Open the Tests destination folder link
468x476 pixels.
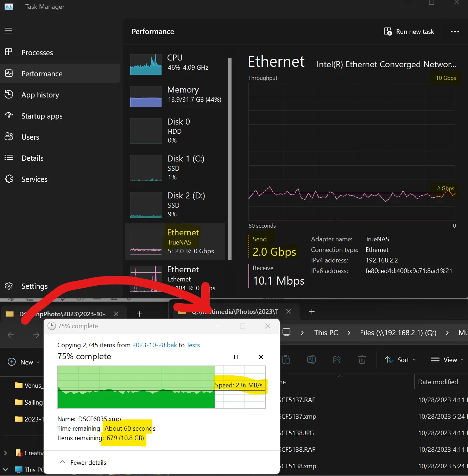click(x=193, y=345)
